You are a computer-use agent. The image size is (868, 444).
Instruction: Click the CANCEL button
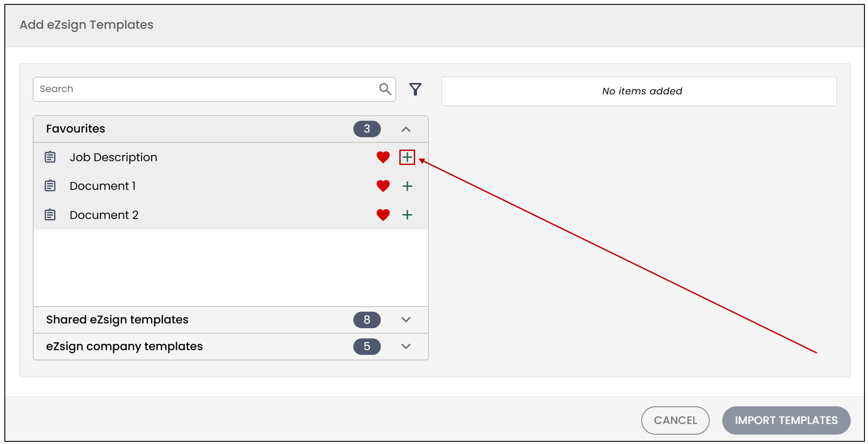coord(675,420)
